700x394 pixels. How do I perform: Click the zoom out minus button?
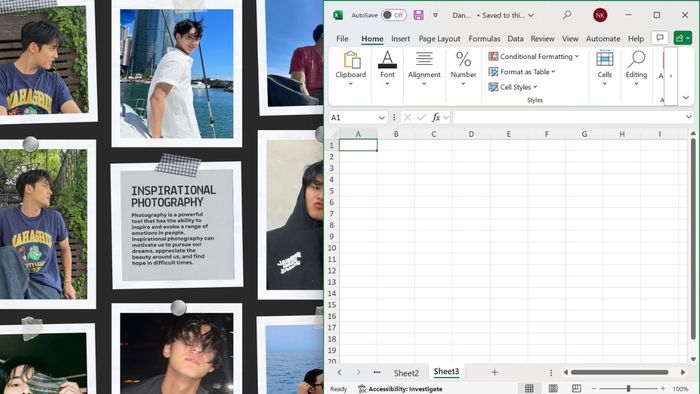click(594, 389)
